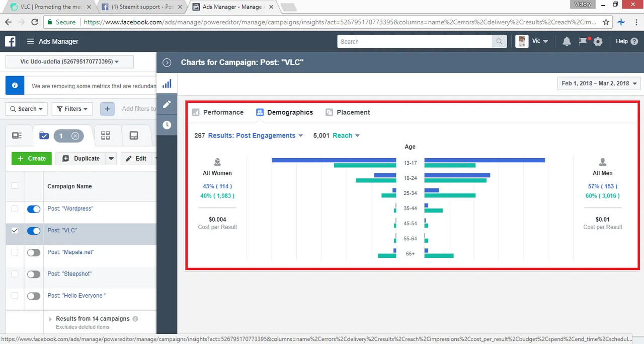644x344 pixels.
Task: Open the bar chart view icon
Action: [167, 84]
